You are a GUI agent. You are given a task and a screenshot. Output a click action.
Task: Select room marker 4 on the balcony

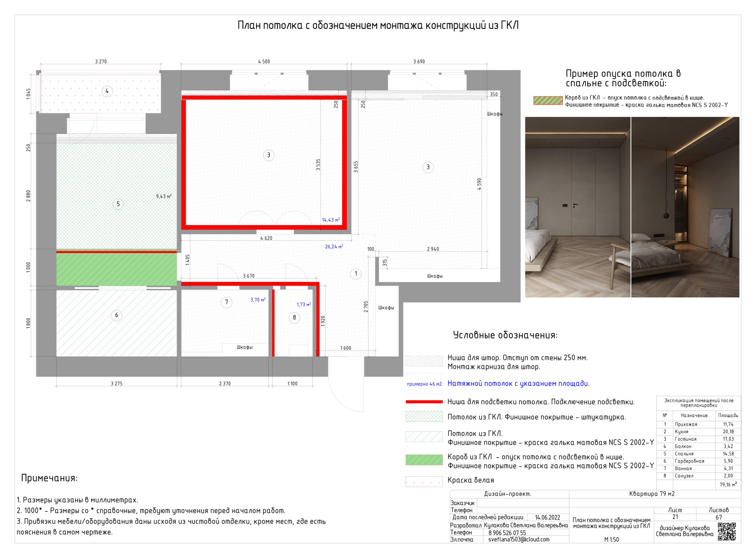[x=107, y=91]
